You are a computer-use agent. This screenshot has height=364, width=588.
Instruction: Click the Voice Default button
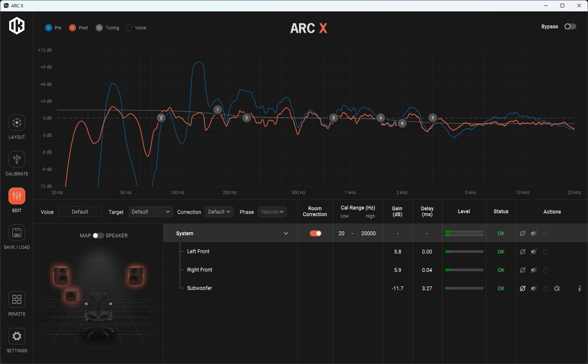80,212
